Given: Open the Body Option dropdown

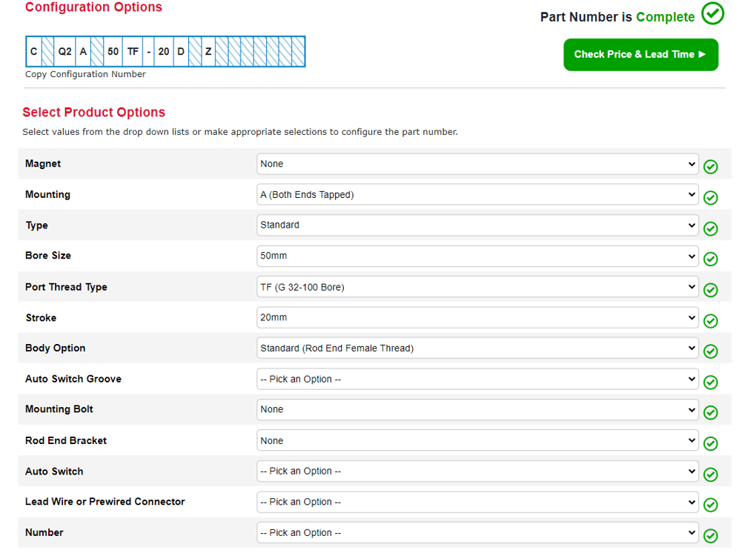Looking at the screenshot, I should point(477,348).
